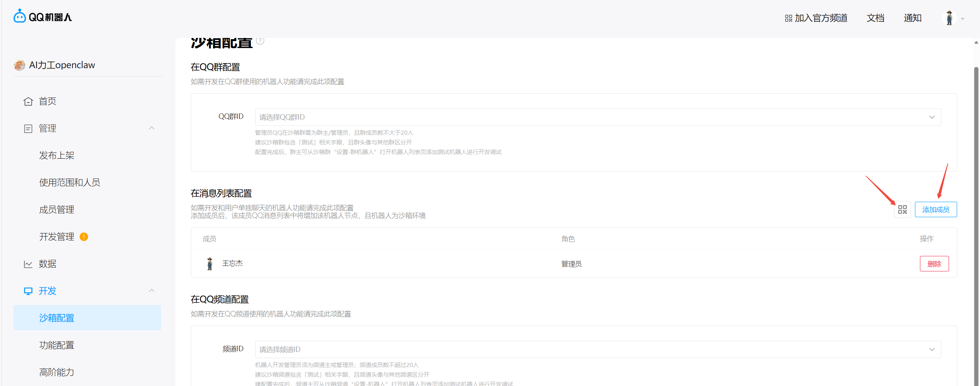This screenshot has width=980, height=386.
Task: Open the QQ群ID selection dropdown
Action: click(x=931, y=117)
